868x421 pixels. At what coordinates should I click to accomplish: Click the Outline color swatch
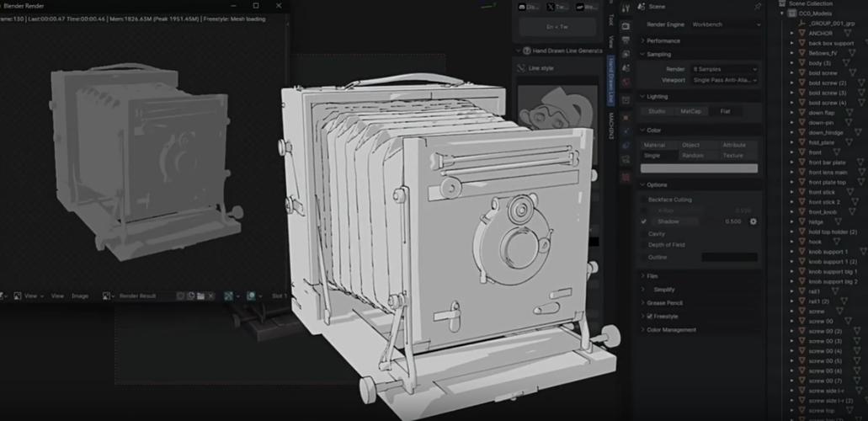730,258
